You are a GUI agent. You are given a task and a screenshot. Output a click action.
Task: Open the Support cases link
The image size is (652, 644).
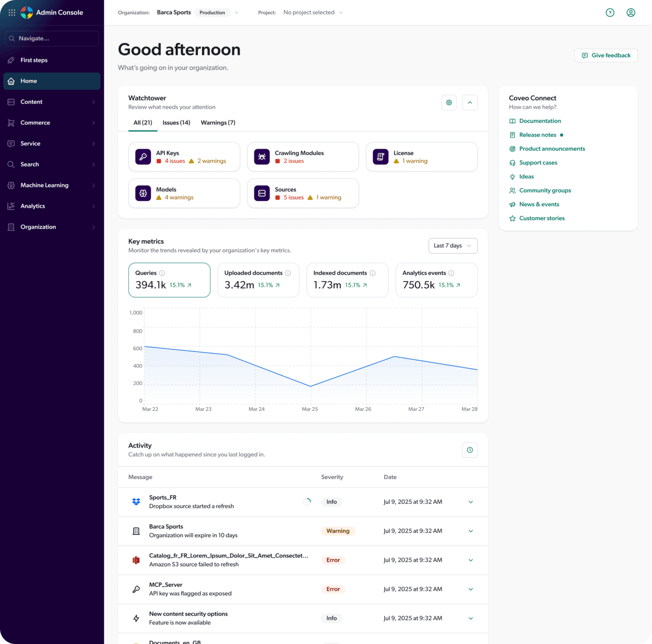538,163
